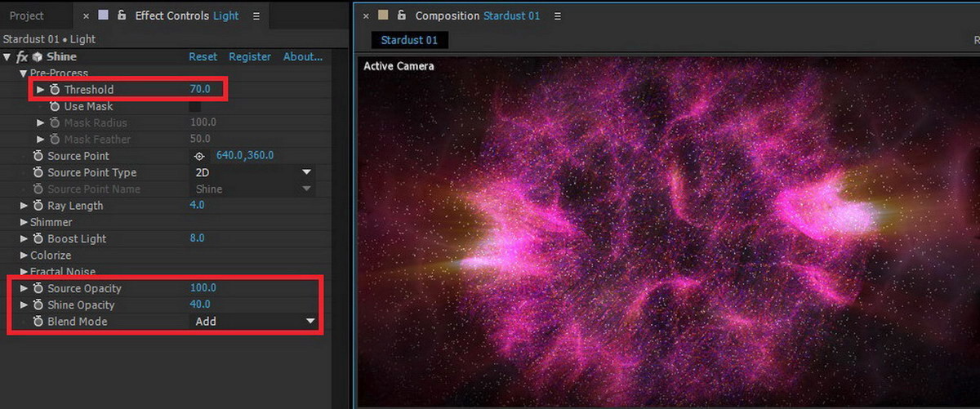
Task: Expand the Threshold property
Action: point(40,90)
